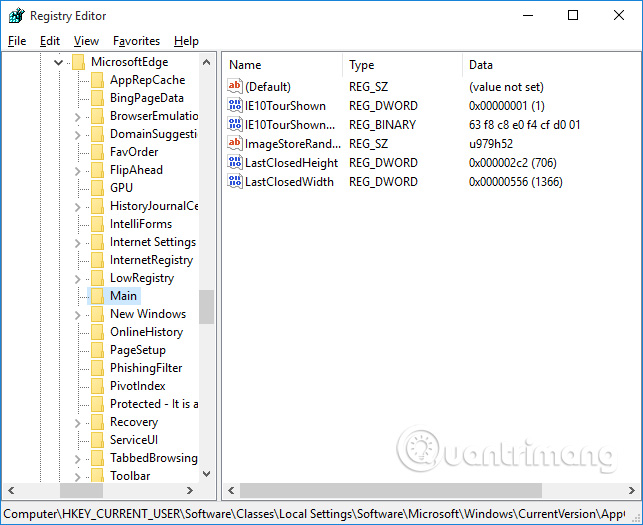The height and width of the screenshot is (525, 643).
Task: Select the Internet Settings key label
Action: [x=153, y=242]
